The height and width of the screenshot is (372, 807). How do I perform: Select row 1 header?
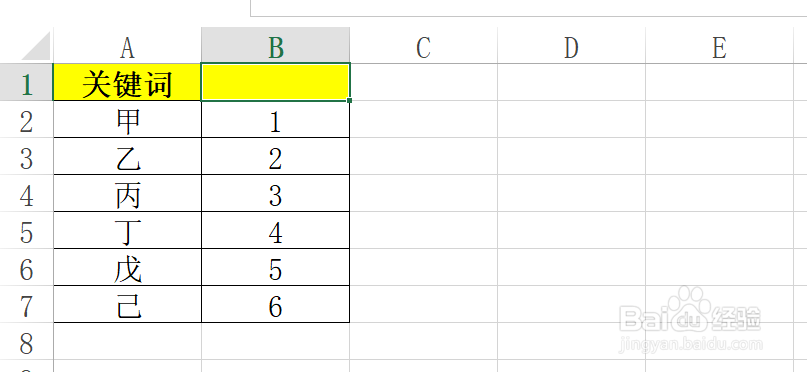point(26,82)
